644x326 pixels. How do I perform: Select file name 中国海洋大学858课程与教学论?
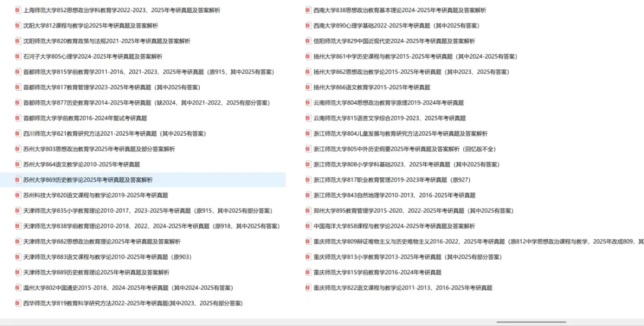[x=394, y=226]
